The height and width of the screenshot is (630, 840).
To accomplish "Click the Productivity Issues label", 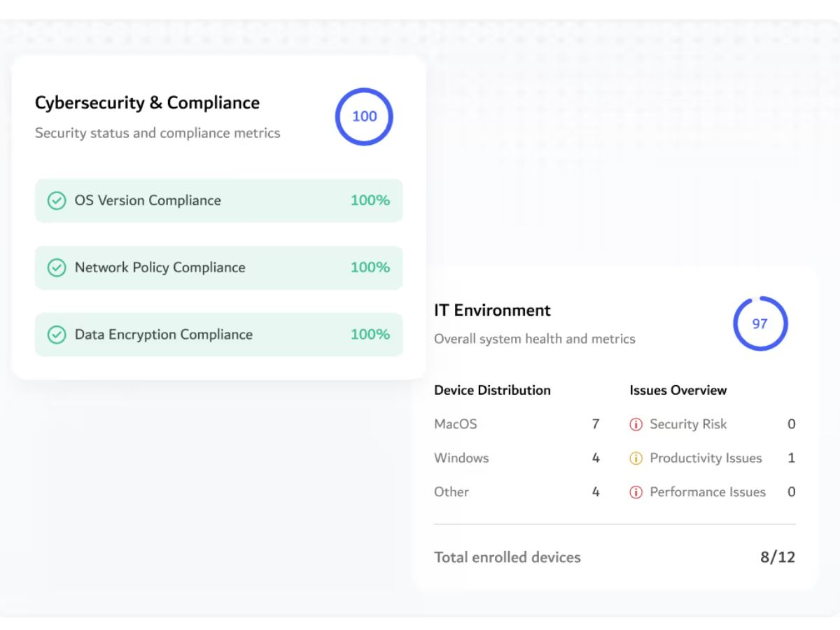I will click(706, 458).
